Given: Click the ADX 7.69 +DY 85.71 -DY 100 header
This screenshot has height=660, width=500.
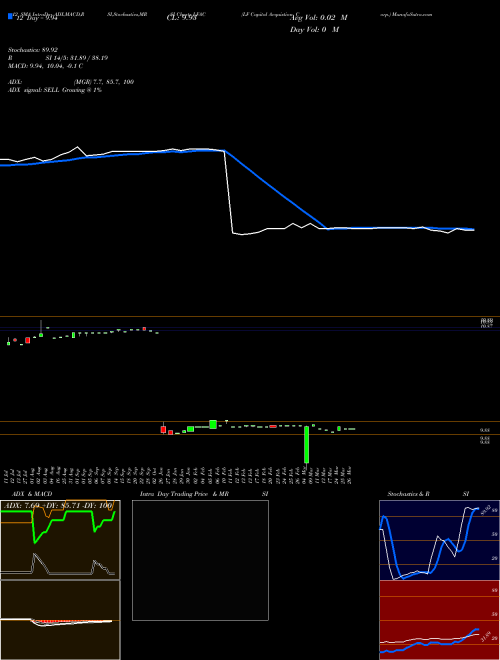Looking at the screenshot, I should click(58, 505).
